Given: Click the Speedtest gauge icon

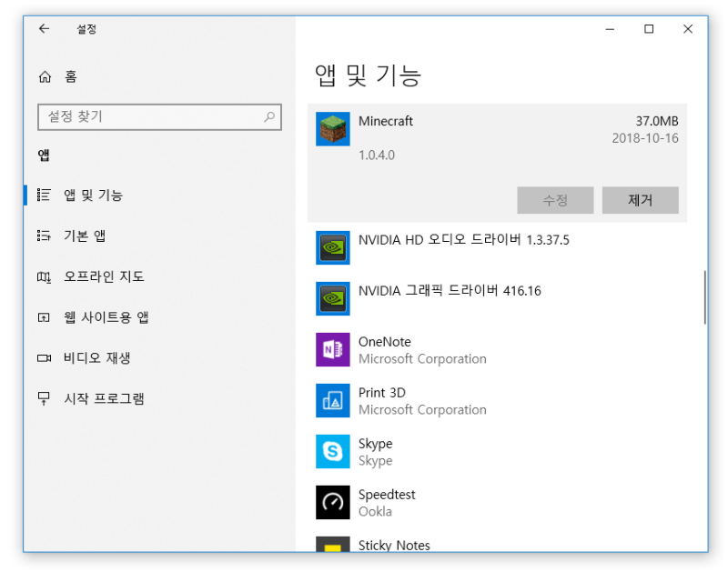Looking at the screenshot, I should coord(333,502).
